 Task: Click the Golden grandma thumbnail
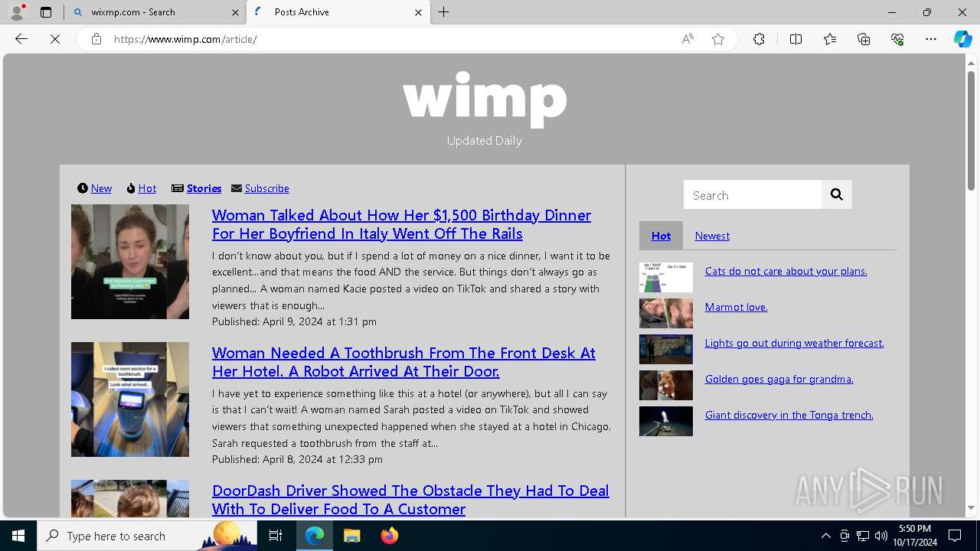pos(666,385)
